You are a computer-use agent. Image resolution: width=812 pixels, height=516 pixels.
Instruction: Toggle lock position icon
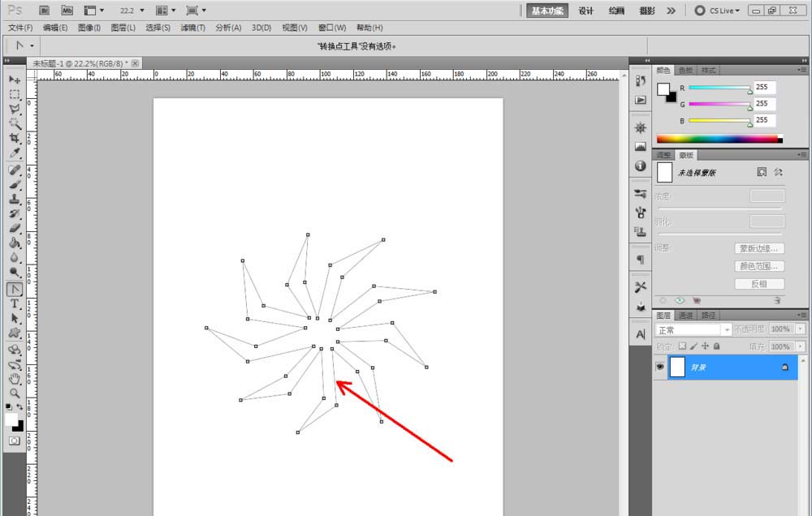705,346
